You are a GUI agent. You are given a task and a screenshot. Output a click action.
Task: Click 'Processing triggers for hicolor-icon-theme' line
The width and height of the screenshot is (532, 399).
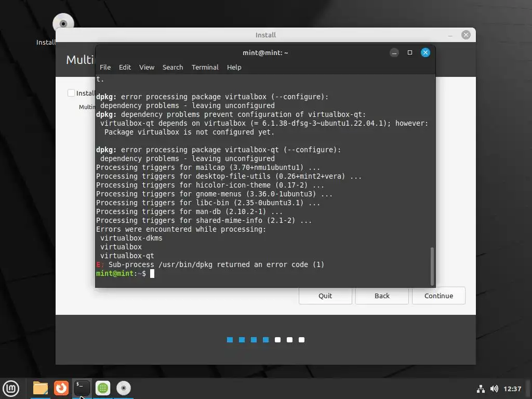[x=210, y=185]
